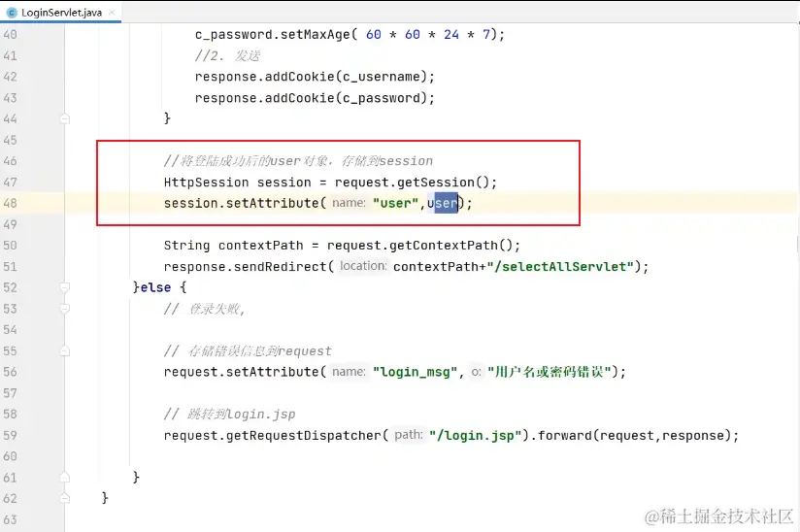Click the name: hint on line 48
This screenshot has height=532, width=800.
(x=349, y=203)
